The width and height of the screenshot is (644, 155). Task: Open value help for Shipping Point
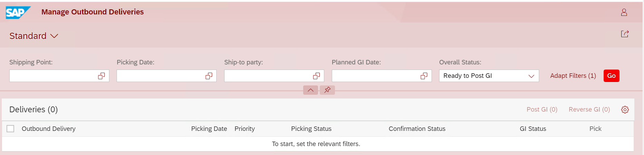[x=101, y=76]
